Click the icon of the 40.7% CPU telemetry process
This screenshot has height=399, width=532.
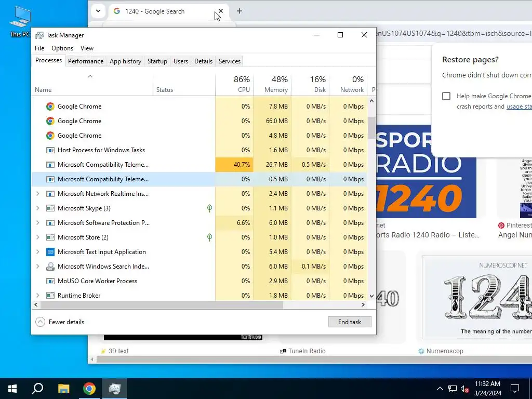click(50, 165)
